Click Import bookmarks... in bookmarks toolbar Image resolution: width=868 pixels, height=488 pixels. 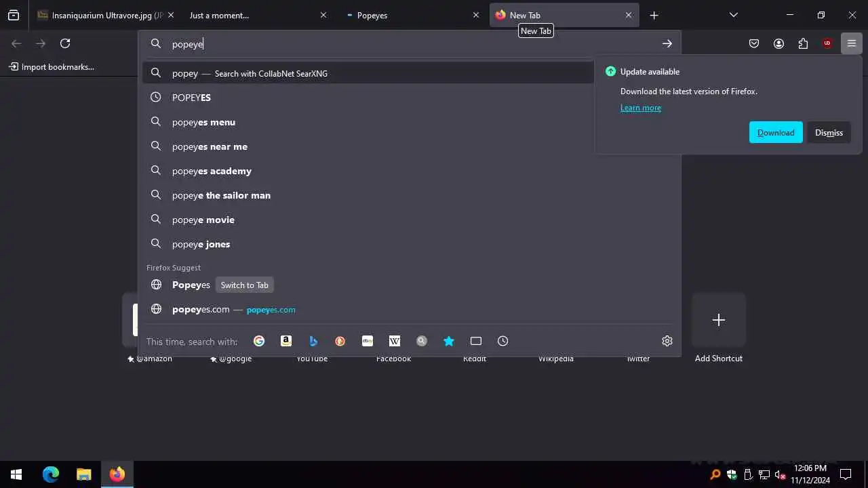point(52,67)
